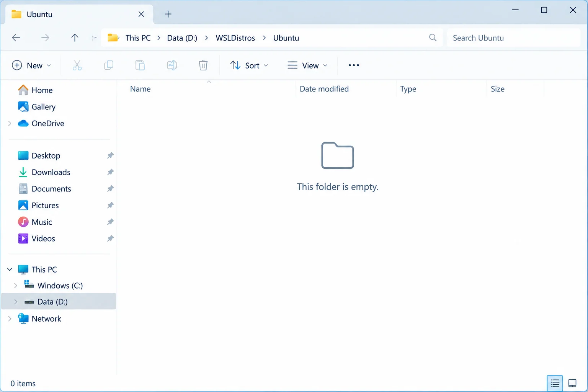Expand Network tree chevron
588x392 pixels.
pyautogui.click(x=10, y=318)
